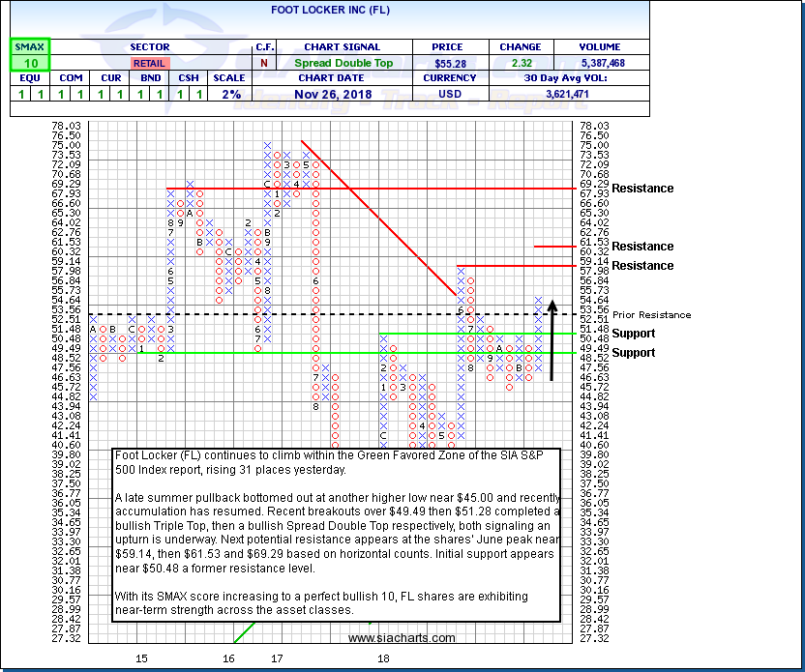This screenshot has width=805, height=672.
Task: Click the Resistance label at 59.14
Action: pos(642,266)
